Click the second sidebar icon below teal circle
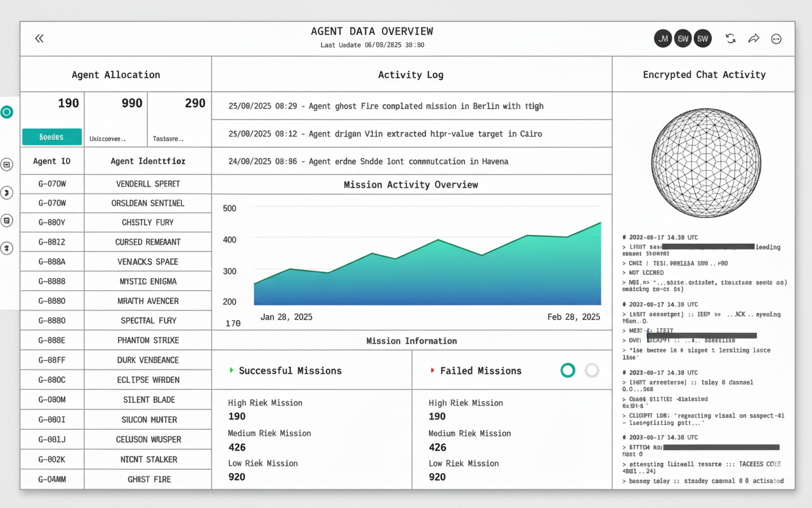 pos(7,192)
